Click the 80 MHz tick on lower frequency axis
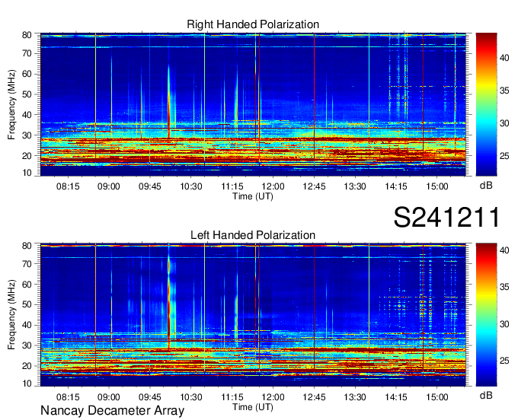Screen dimensions: 518x420 (27, 246)
